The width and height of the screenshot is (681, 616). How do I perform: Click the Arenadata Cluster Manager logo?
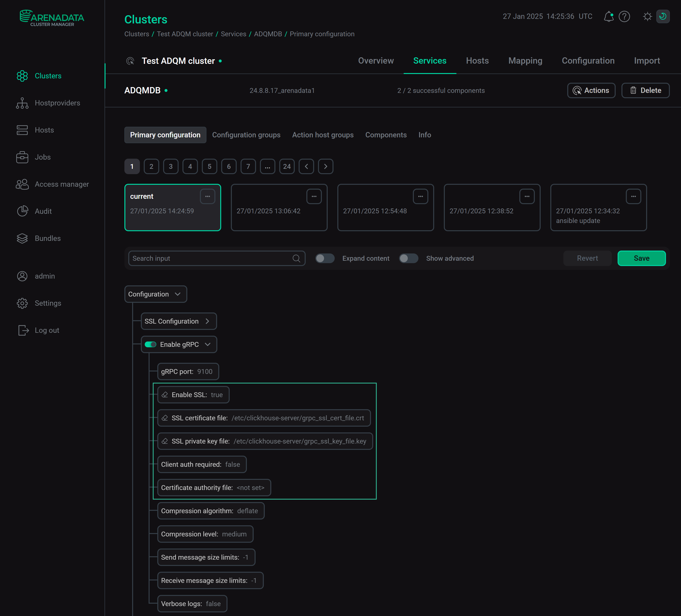pos(52,18)
